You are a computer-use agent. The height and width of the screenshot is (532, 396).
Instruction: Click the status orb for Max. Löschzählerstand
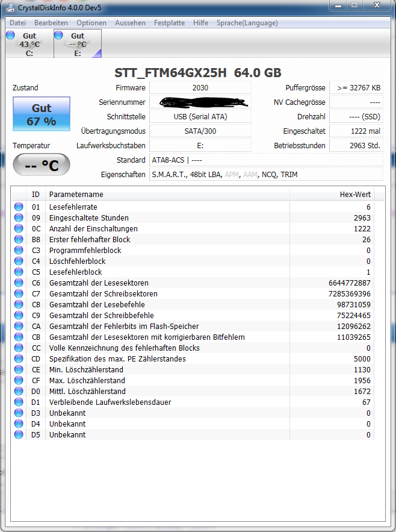pos(19,380)
